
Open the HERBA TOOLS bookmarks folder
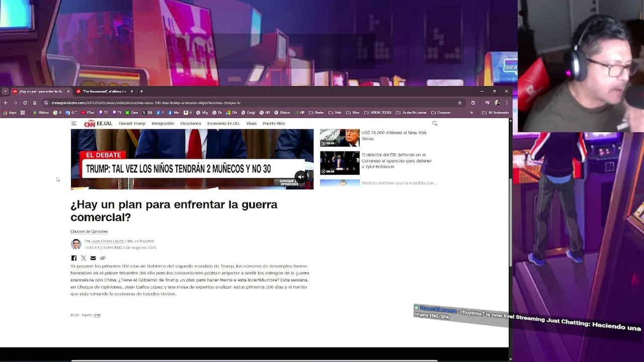click(x=378, y=113)
